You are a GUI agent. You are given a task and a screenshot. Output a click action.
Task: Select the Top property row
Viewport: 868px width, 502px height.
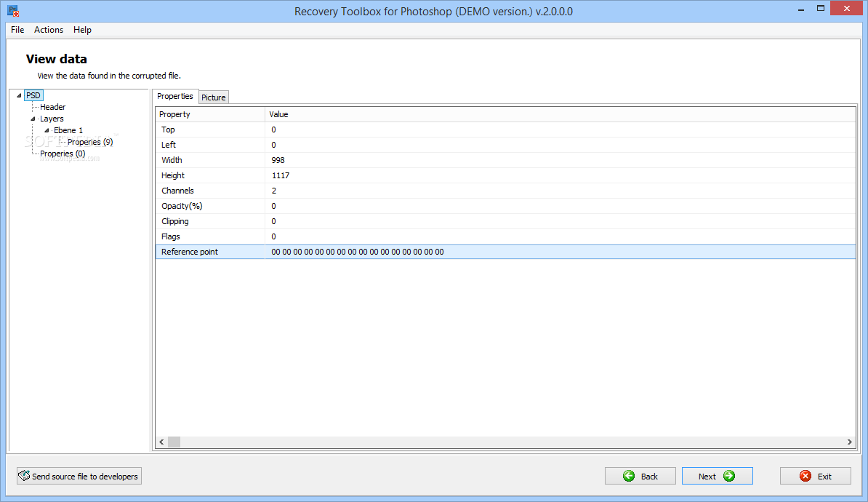pos(505,130)
